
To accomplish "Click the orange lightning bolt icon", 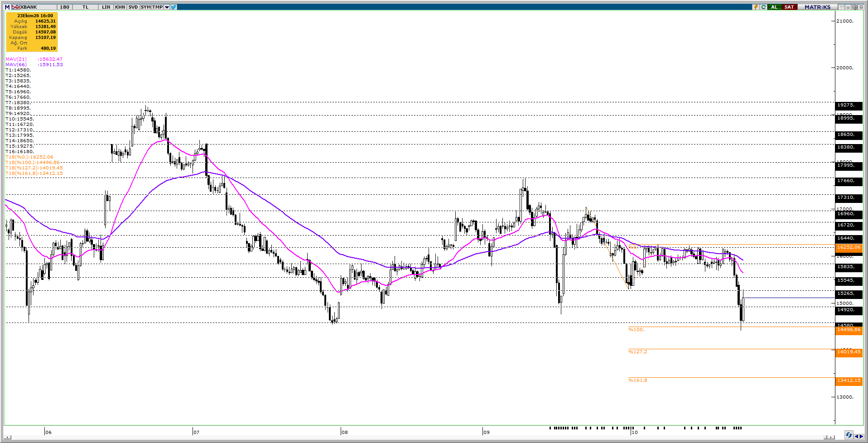I will [x=756, y=7].
